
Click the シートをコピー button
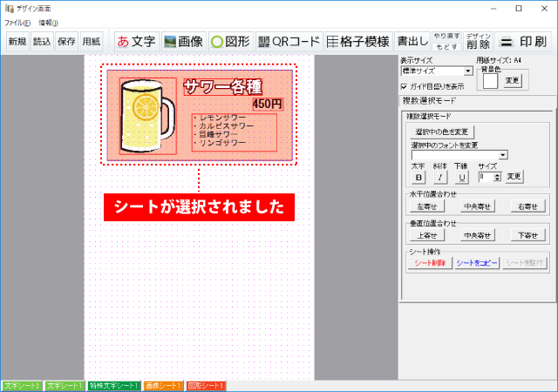(x=477, y=263)
